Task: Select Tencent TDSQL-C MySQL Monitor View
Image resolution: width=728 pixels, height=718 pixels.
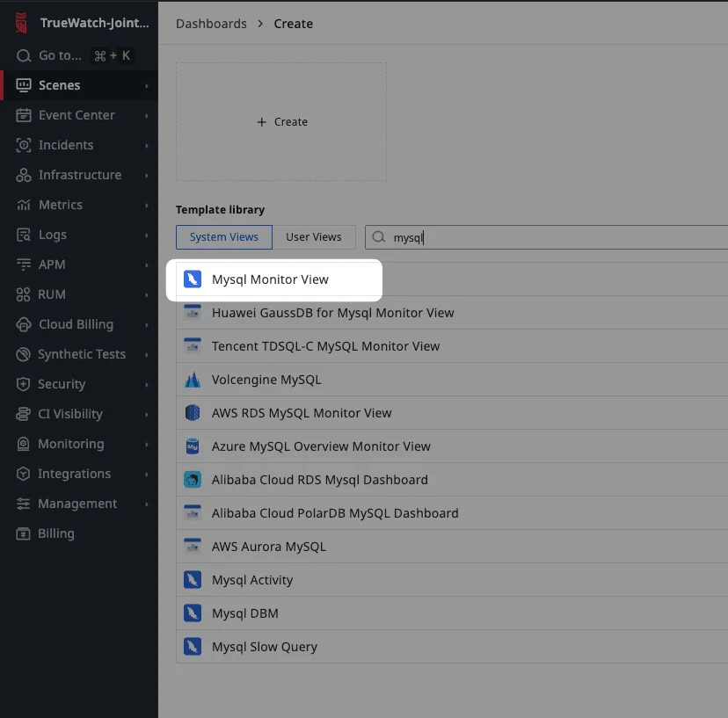Action: (452, 345)
